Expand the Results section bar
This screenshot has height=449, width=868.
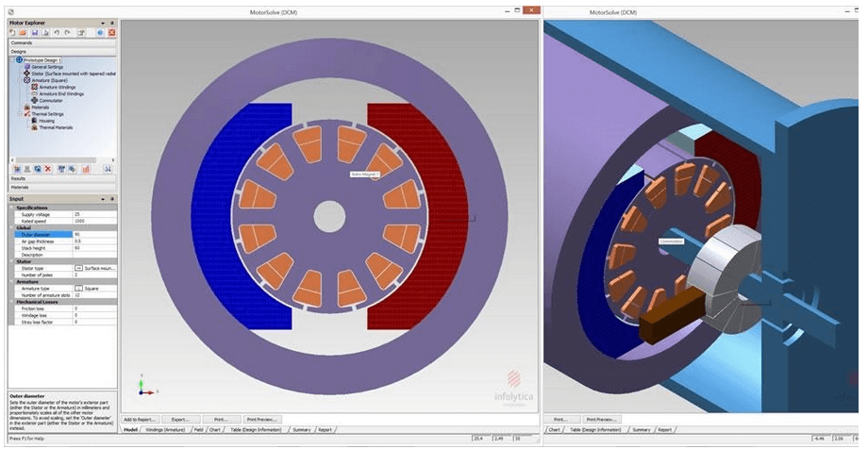62,179
